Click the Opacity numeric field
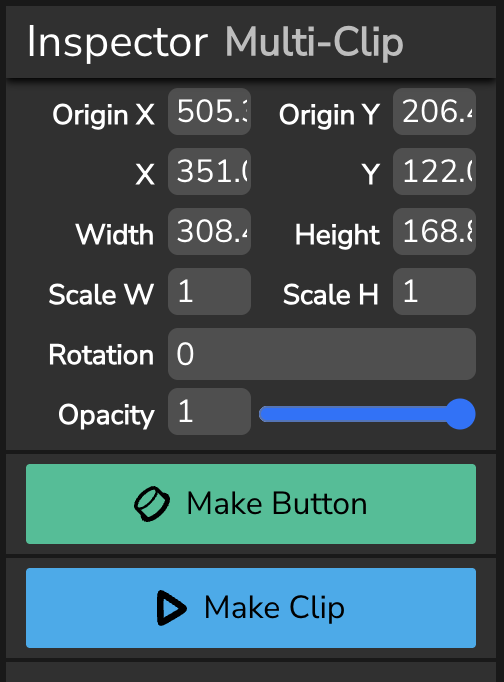 [210, 411]
